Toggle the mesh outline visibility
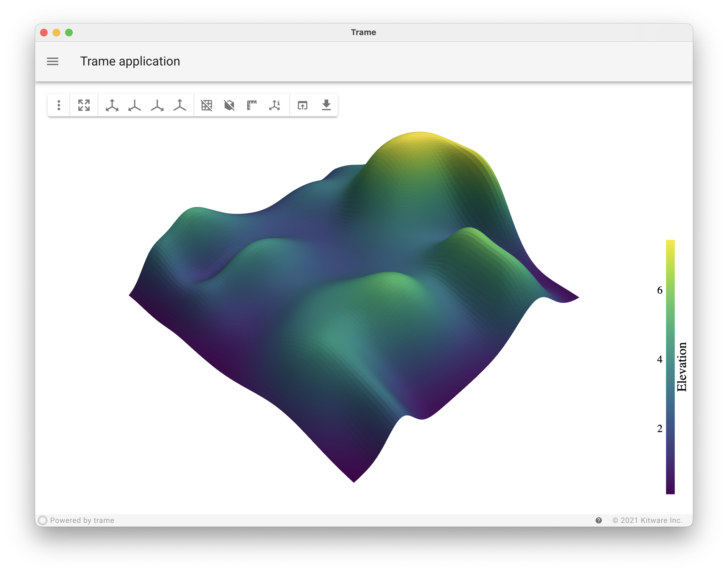This screenshot has height=573, width=728. [229, 105]
